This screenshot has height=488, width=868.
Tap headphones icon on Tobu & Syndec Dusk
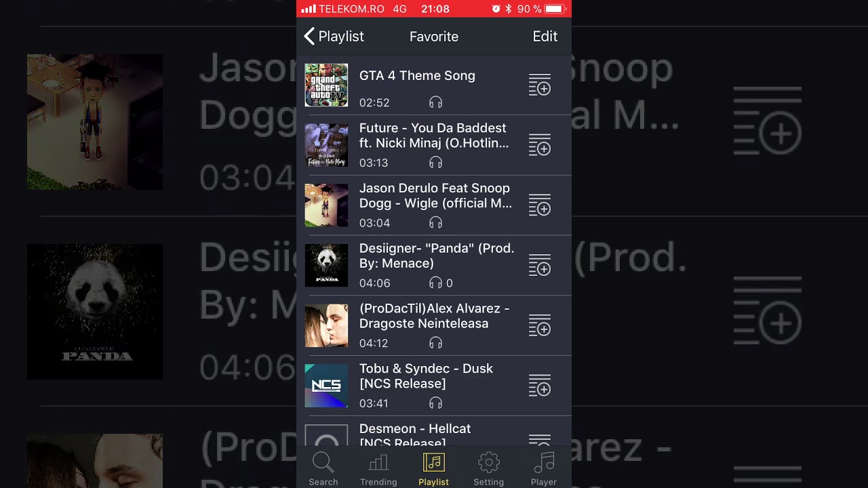click(x=436, y=403)
